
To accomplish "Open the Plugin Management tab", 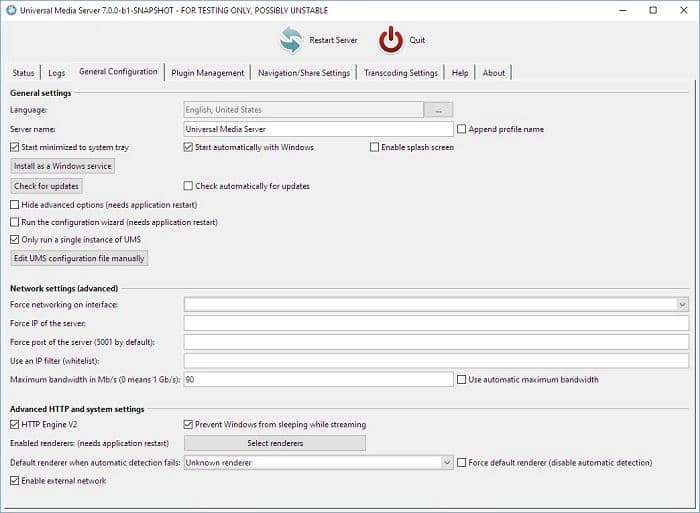I will point(208,73).
